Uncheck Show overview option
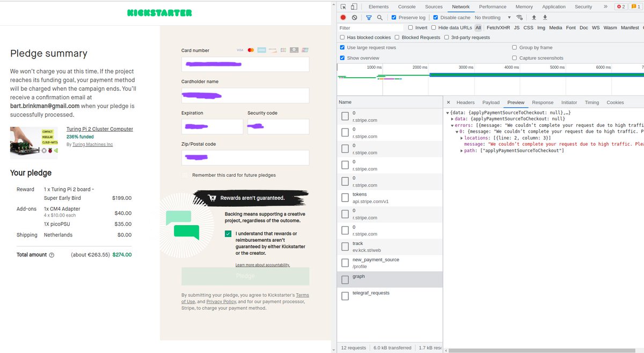The width and height of the screenshot is (644, 353). 342,58
